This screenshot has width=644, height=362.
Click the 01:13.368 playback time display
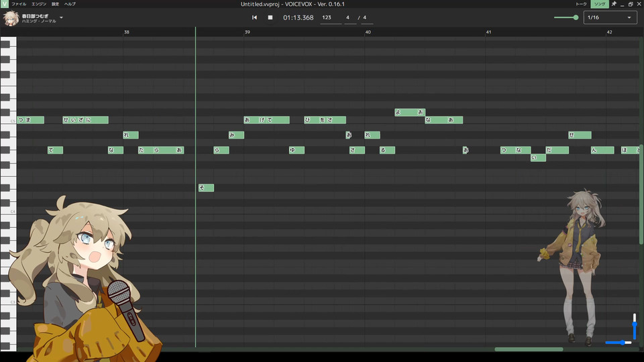click(298, 17)
